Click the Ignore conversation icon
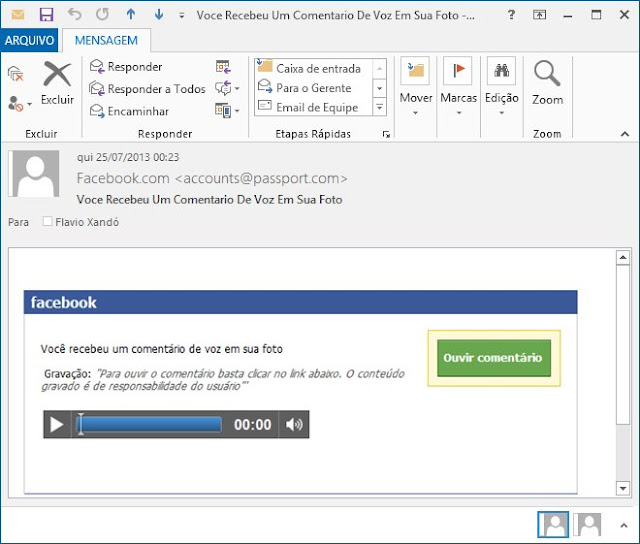 (16, 73)
